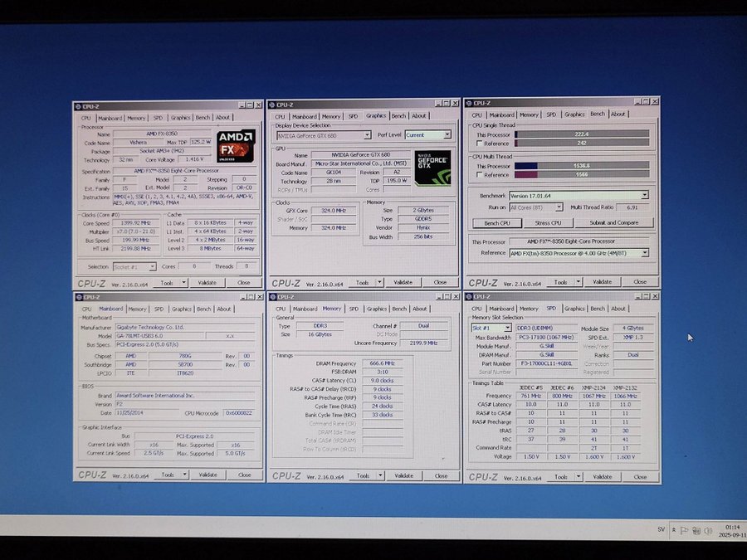Click the Multi Thread This Processor bar showing 1536.8
747x560 pixels.
(x=582, y=166)
